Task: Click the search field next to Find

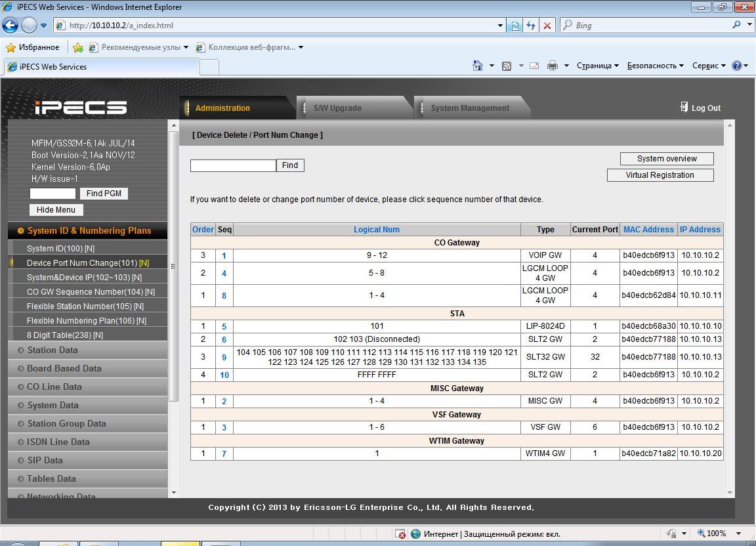Action: [233, 165]
